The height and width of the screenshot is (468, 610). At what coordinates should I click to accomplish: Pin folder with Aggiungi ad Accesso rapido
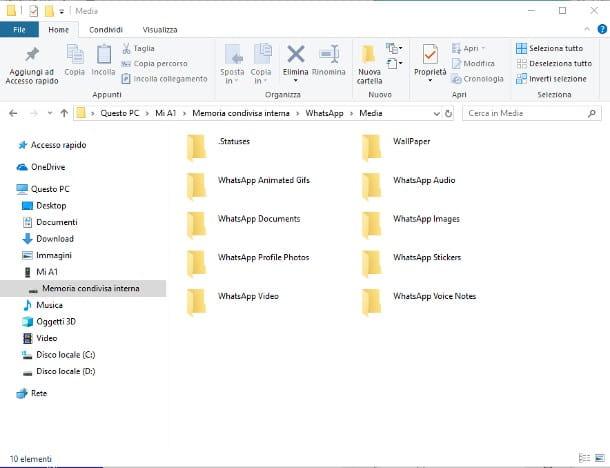point(32,65)
